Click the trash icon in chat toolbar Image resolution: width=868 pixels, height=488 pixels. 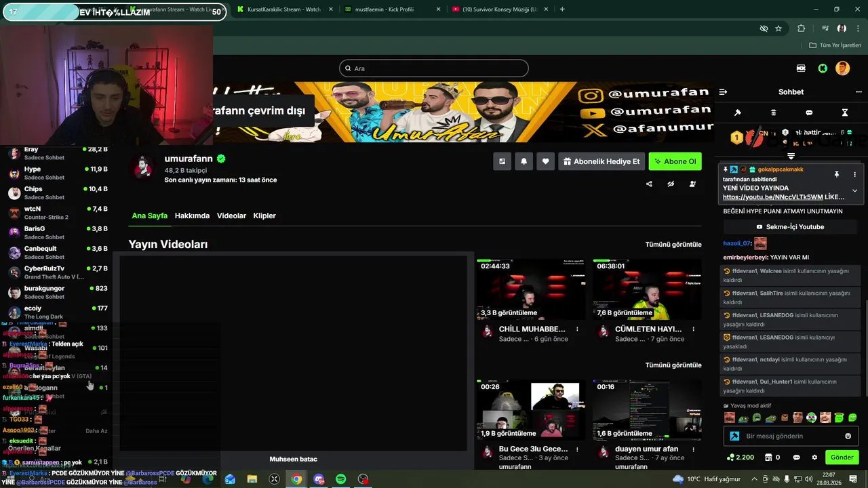[774, 113]
